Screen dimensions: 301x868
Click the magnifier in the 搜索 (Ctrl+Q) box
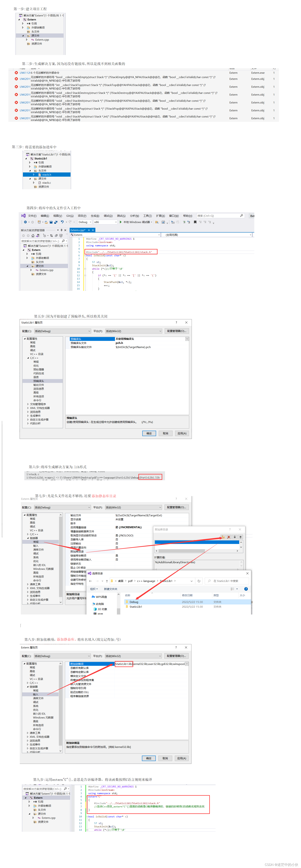click(x=241, y=216)
